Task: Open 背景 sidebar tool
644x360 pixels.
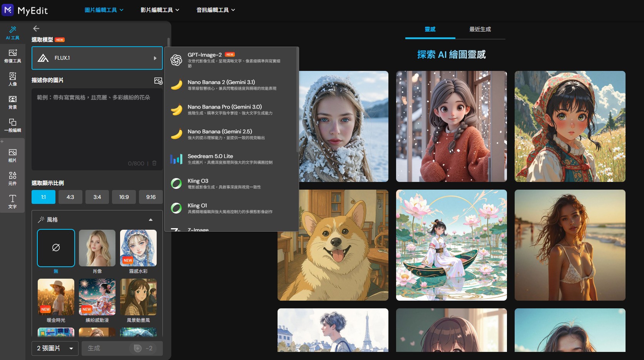Action: [13, 103]
